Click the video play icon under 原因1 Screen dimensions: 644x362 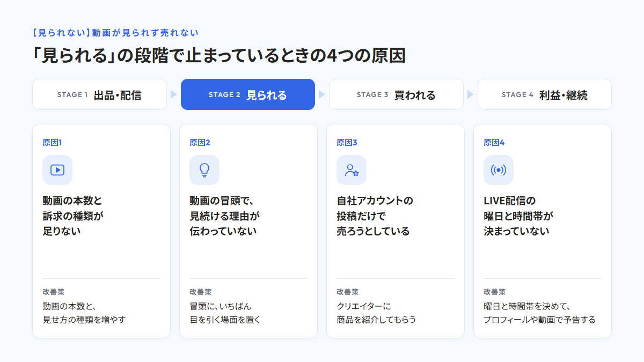(57, 170)
